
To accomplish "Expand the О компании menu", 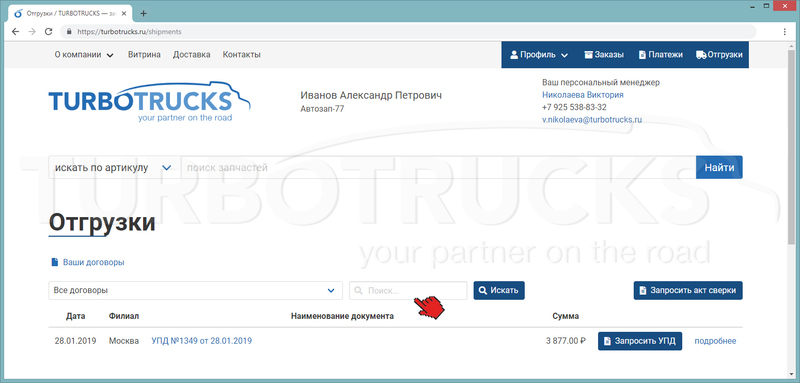I will pyautogui.click(x=84, y=55).
